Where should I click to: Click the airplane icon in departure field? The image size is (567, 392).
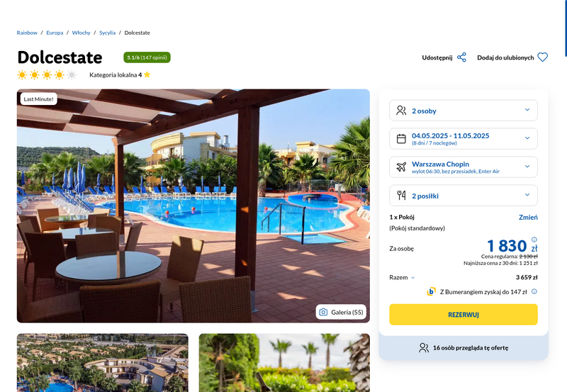(401, 167)
